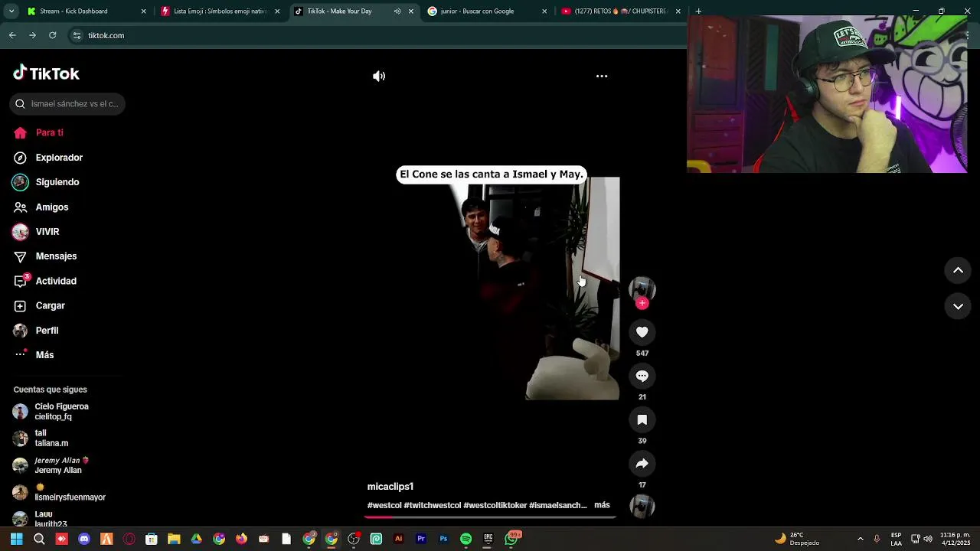The width and height of the screenshot is (980, 551).
Task: Click the video progress bar
Action: point(490,517)
